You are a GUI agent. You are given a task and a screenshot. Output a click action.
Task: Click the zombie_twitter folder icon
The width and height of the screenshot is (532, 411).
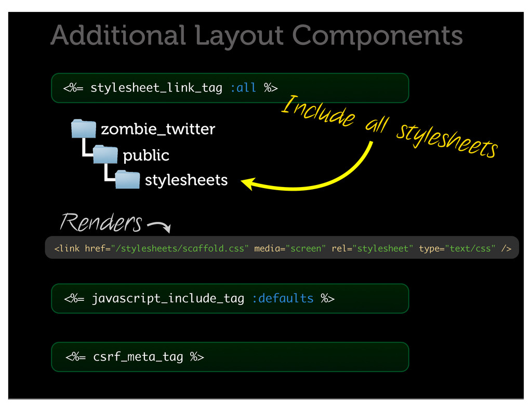pyautogui.click(x=84, y=128)
